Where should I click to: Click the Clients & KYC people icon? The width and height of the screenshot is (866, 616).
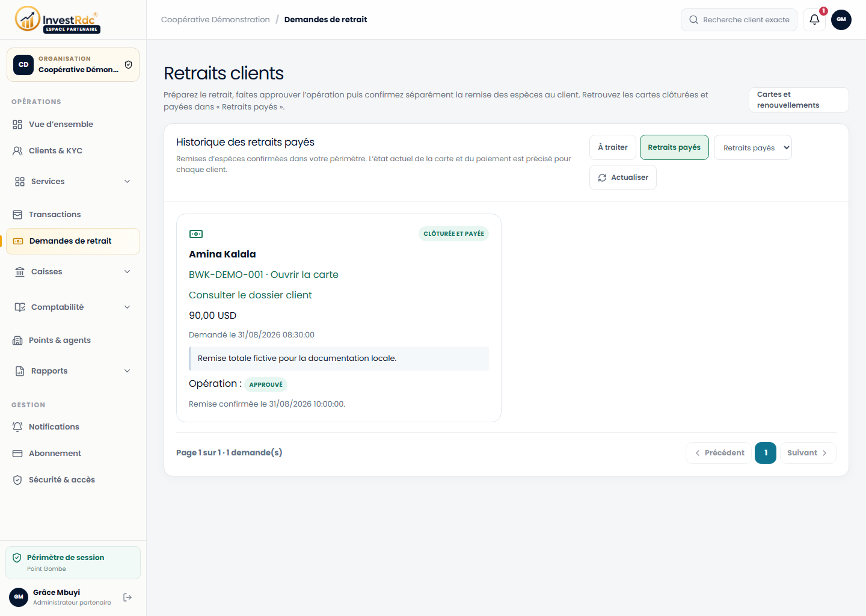tap(17, 151)
